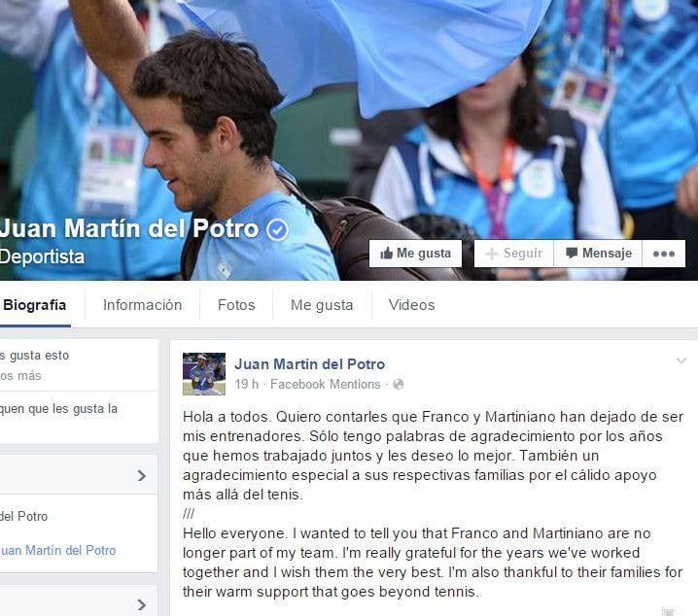This screenshot has height=616, width=698.
Task: Click the blue verified badge beside the page name
Action: pyautogui.click(x=277, y=229)
